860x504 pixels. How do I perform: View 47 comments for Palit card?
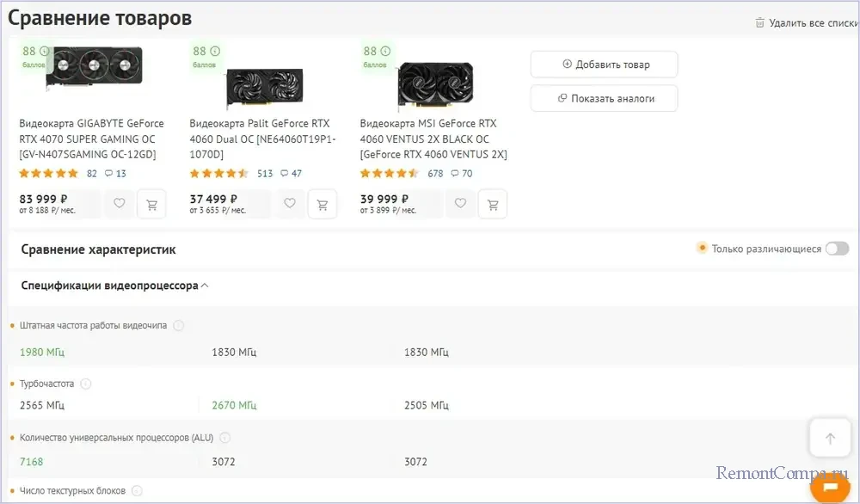291,174
